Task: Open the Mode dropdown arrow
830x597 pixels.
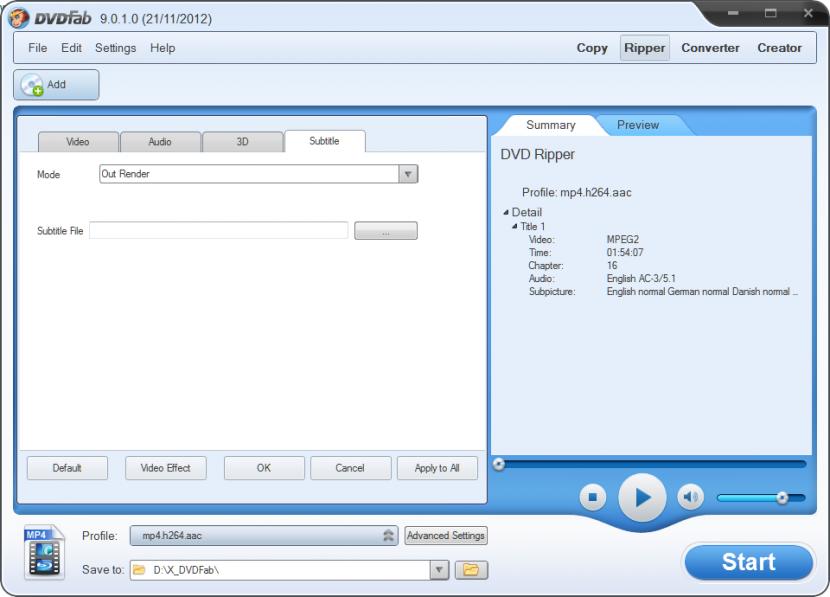Action: coord(408,174)
